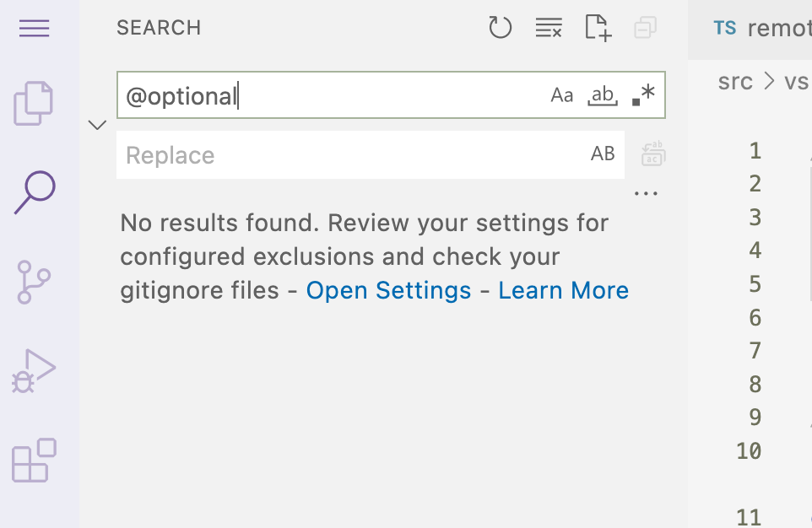Toggle Match Whole Word option
The width and height of the screenshot is (812, 528).
[x=602, y=94]
